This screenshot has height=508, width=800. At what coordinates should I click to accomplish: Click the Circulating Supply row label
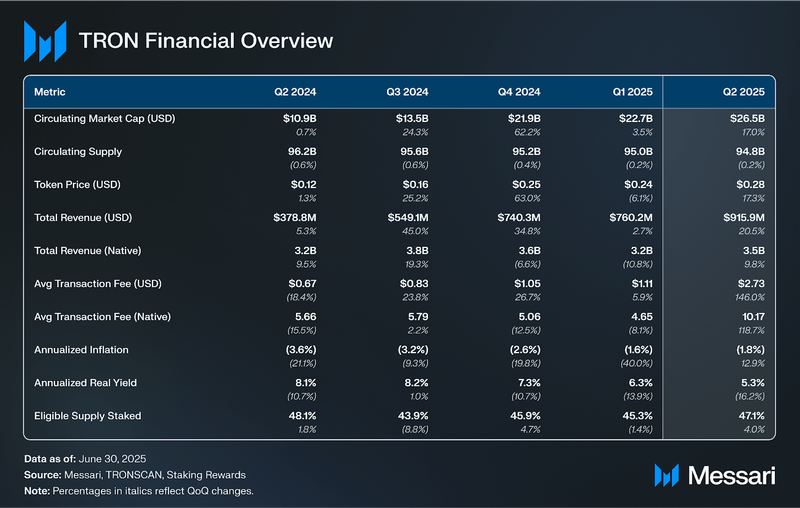pyautogui.click(x=78, y=151)
